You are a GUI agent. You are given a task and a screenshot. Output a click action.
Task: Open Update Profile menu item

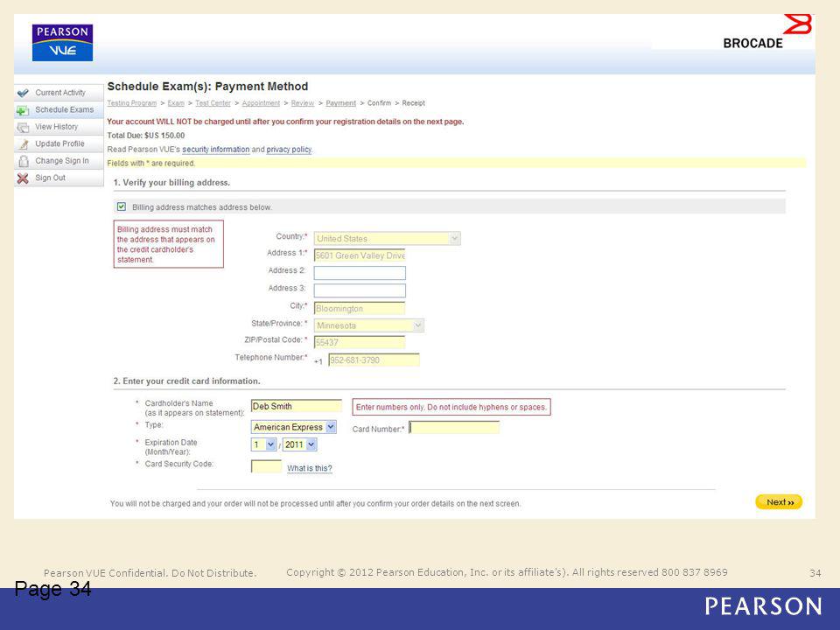point(59,144)
